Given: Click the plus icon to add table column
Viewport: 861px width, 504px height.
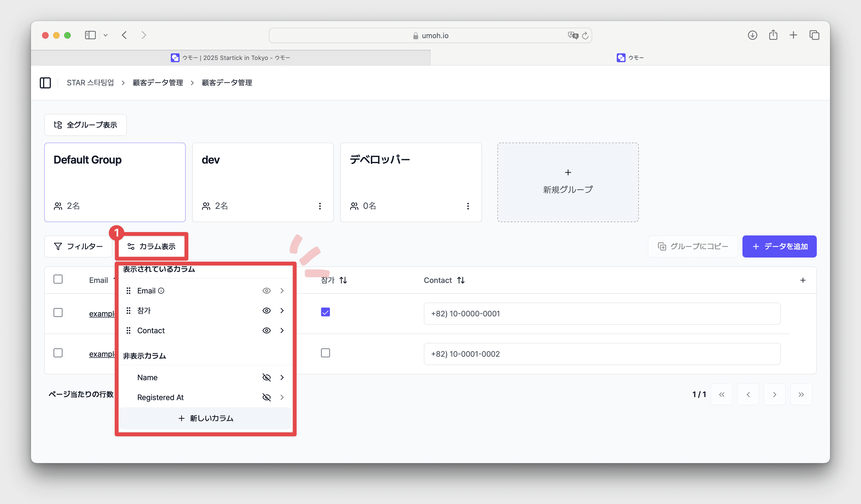Looking at the screenshot, I should coord(803,280).
